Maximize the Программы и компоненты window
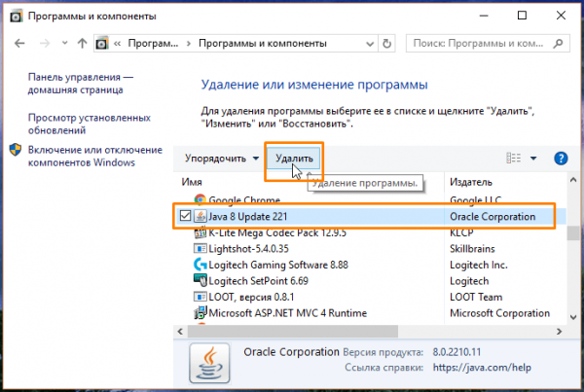Viewport: 584px width, 392px height. (x=522, y=16)
